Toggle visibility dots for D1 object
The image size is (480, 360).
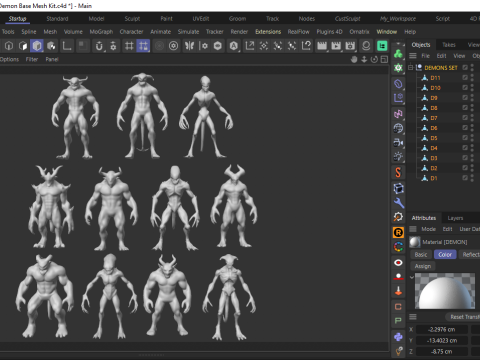click(472, 178)
